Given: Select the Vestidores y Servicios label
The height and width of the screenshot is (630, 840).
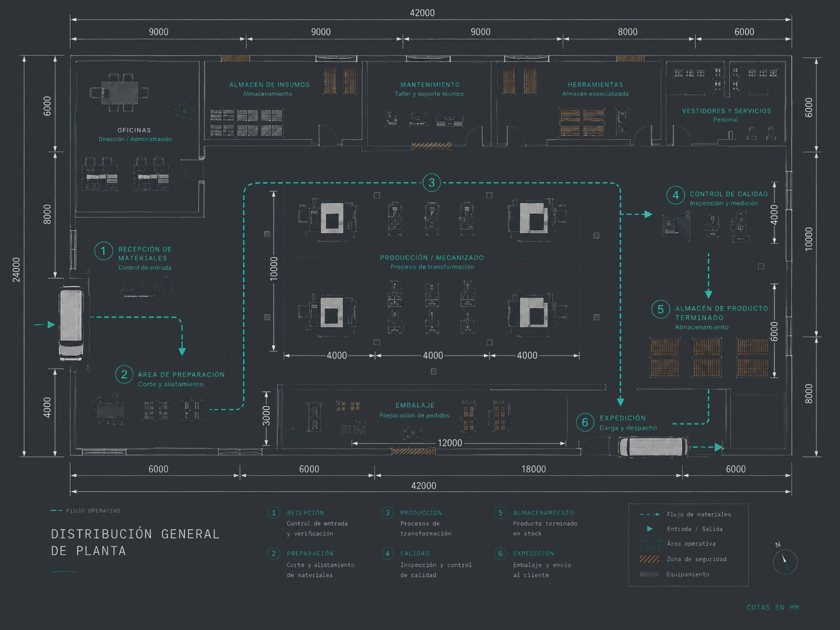Looking at the screenshot, I should coord(726,111).
